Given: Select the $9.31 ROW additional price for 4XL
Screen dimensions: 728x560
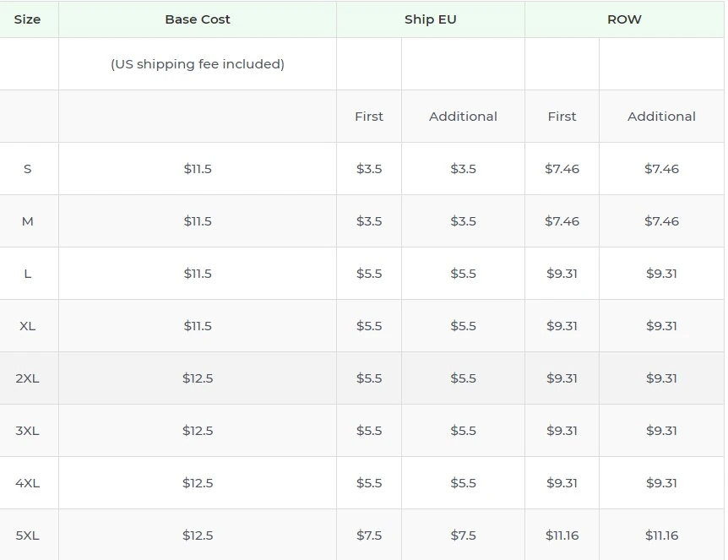Looking at the screenshot, I should click(x=661, y=482).
